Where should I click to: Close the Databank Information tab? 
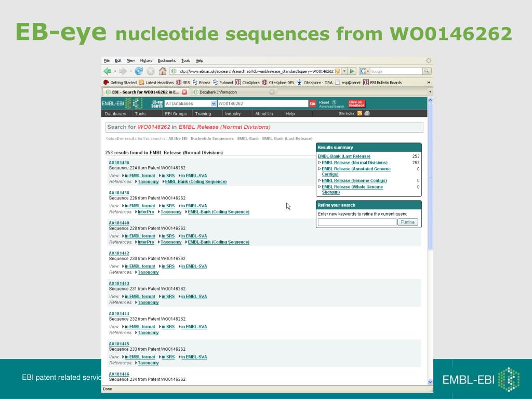pyautogui.click(x=272, y=92)
